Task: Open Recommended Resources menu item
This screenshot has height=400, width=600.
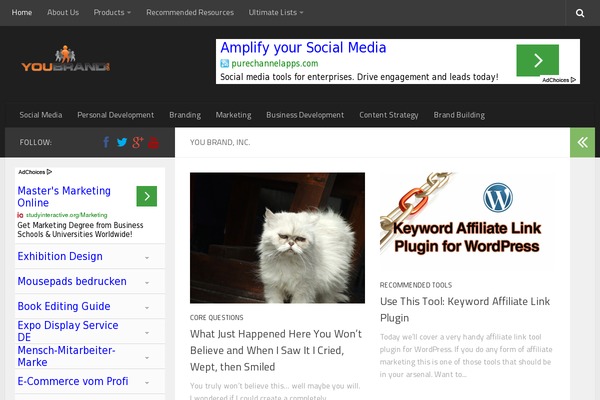Action: (190, 13)
